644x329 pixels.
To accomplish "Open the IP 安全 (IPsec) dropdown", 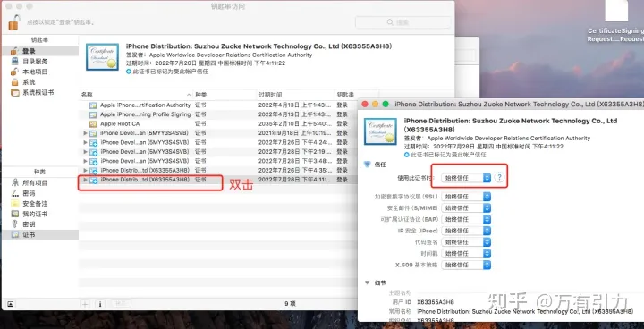I will click(466, 231).
